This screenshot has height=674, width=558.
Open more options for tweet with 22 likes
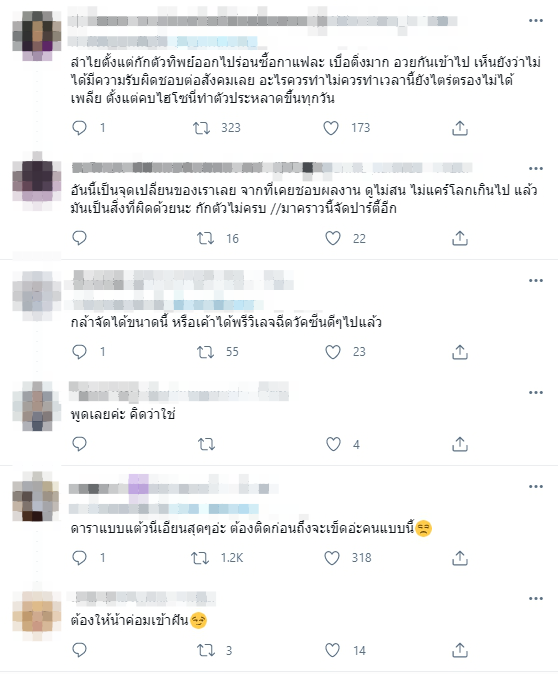point(536,168)
